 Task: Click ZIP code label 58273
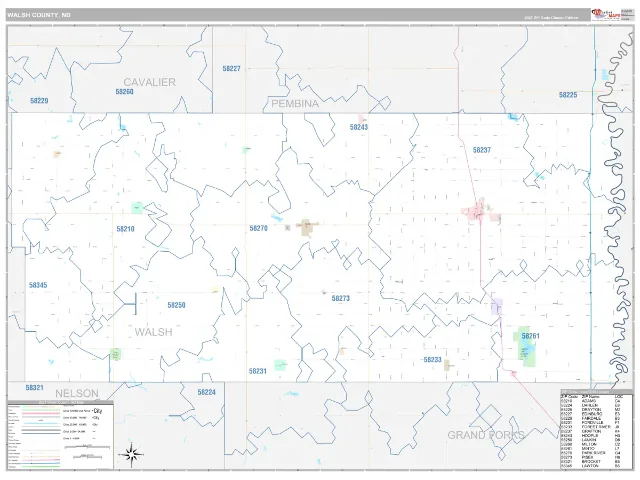pyautogui.click(x=340, y=298)
